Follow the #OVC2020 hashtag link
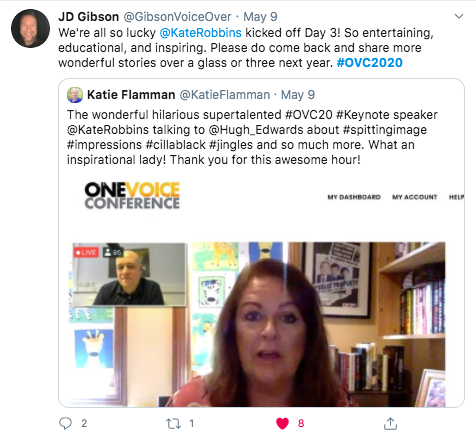 coord(370,63)
